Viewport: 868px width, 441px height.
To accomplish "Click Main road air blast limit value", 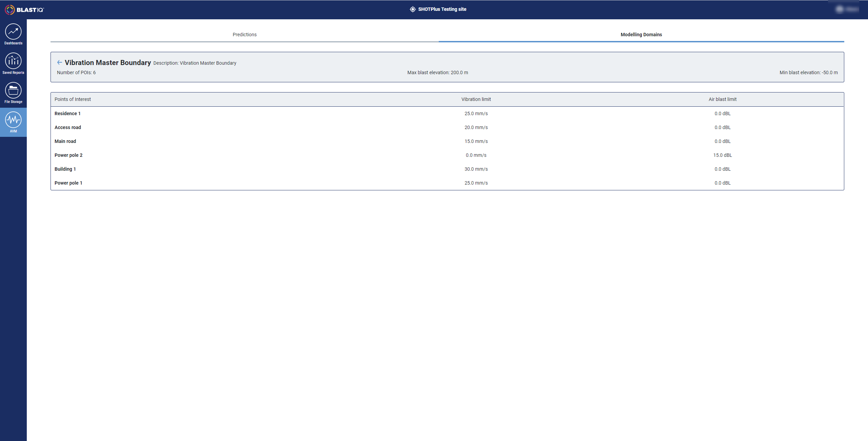I will pos(723,141).
